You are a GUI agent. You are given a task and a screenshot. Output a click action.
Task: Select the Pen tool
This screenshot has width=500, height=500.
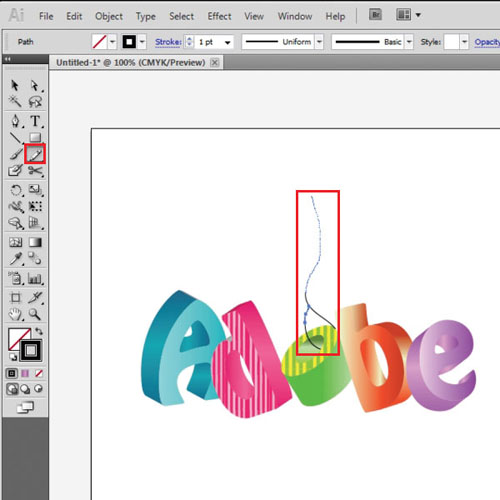(x=15, y=121)
